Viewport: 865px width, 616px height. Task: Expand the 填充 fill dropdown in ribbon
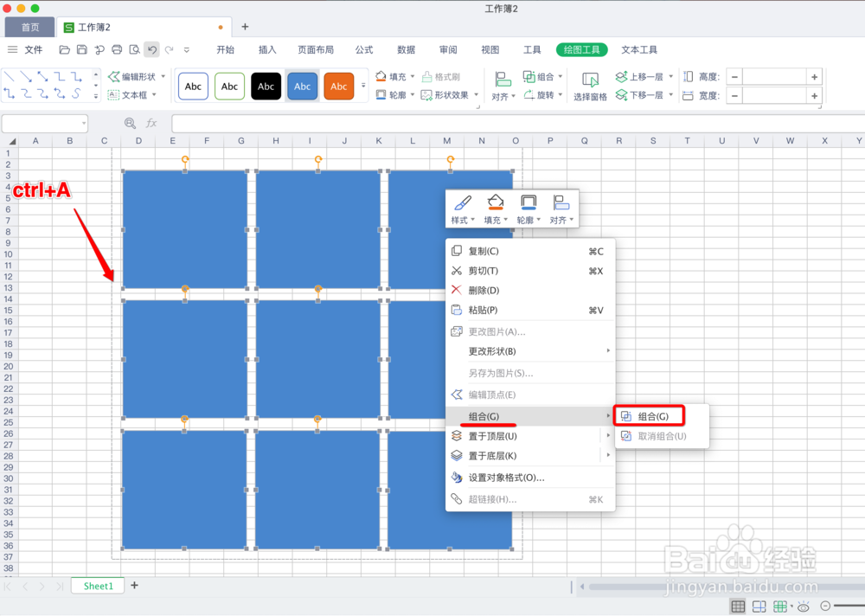[x=412, y=77]
